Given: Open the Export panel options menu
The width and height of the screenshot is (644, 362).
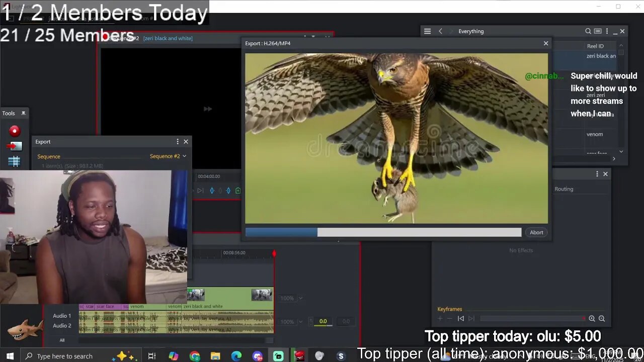Looking at the screenshot, I should pyautogui.click(x=177, y=142).
